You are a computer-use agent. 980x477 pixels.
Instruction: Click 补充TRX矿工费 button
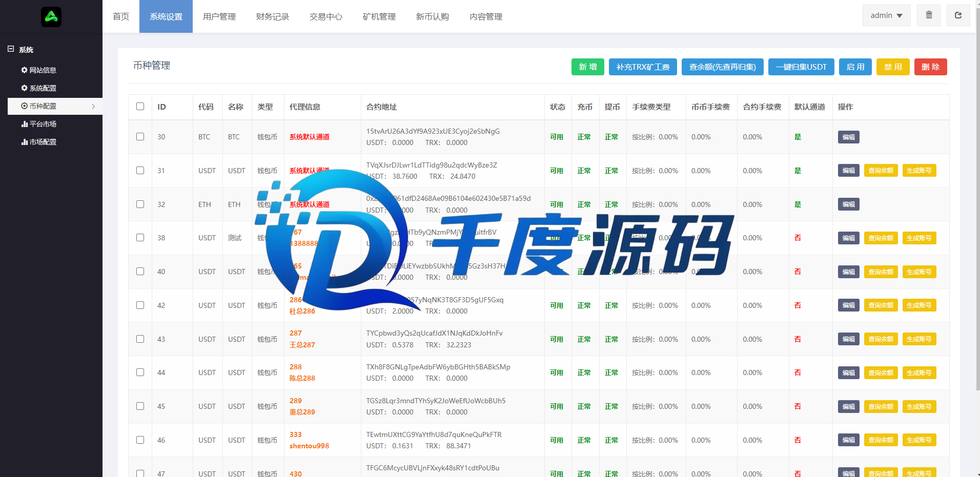(643, 67)
